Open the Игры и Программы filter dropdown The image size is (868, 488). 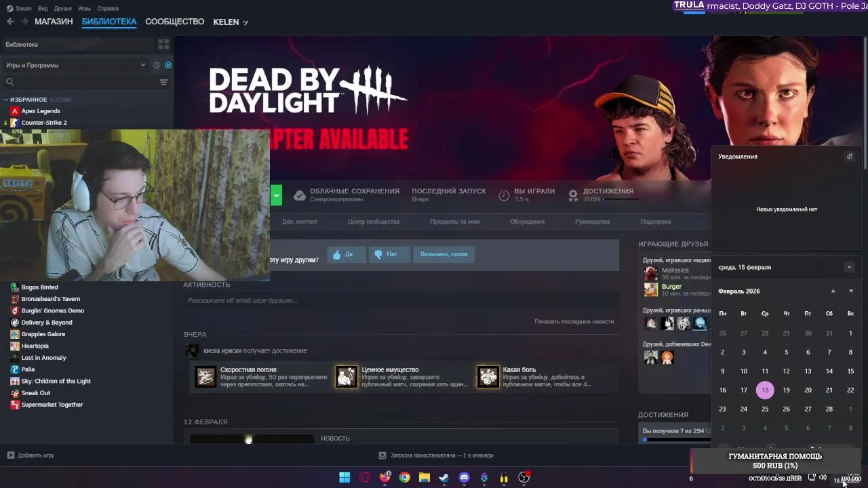point(75,65)
